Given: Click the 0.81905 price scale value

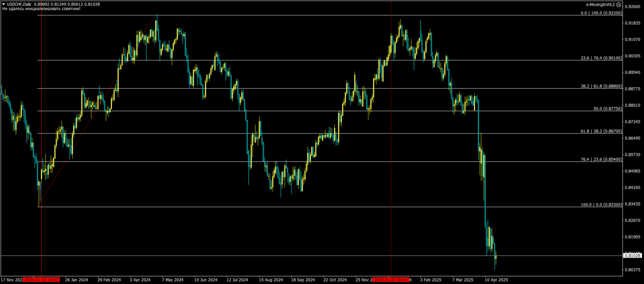Looking at the screenshot, I should click(633, 237).
